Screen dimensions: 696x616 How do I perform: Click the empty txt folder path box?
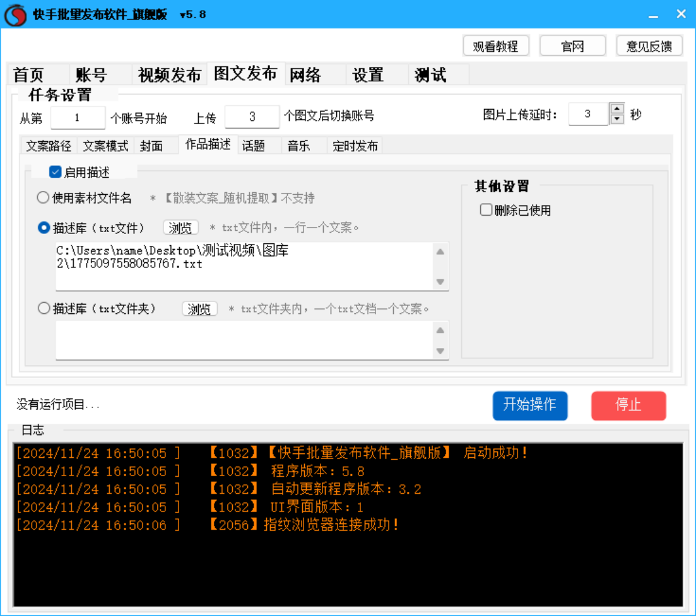244,340
